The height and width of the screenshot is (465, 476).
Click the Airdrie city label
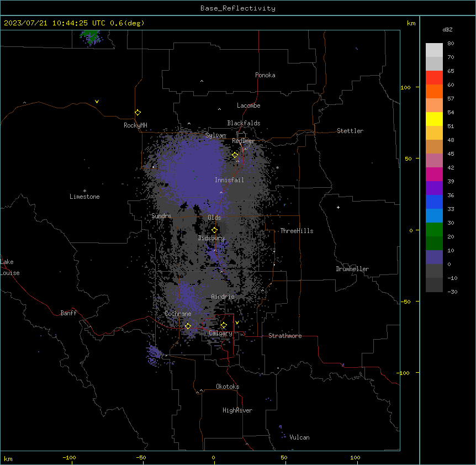pos(223,297)
